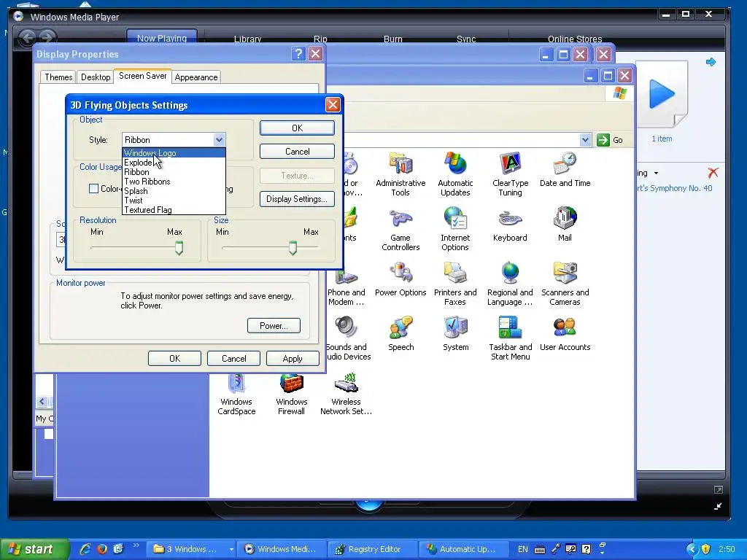Open Media Player Online Stores tab
Viewport: 747px width, 560px height.
click(575, 39)
